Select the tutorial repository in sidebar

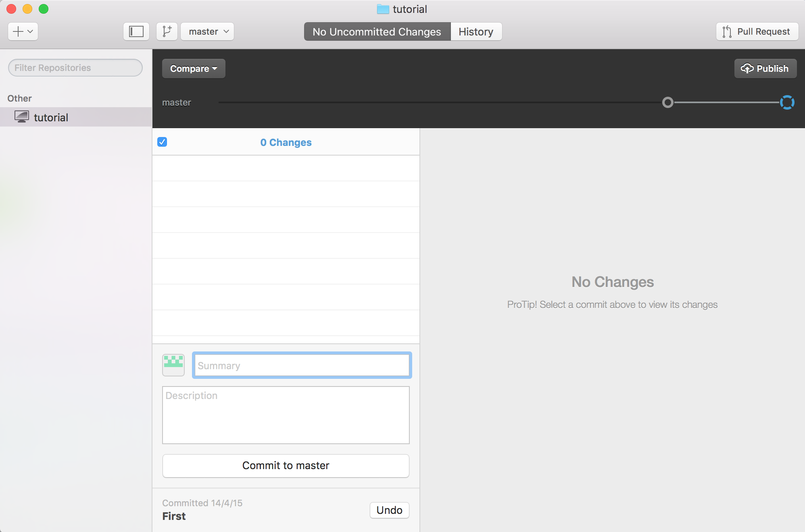coord(51,117)
